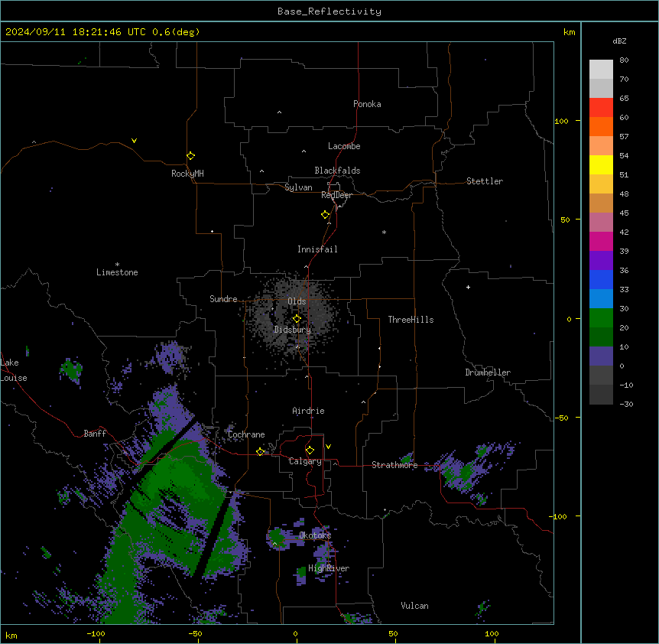The width and height of the screenshot is (659, 644).
Task: Select the light blue legend swatch near 33
Action: [x=601, y=298]
